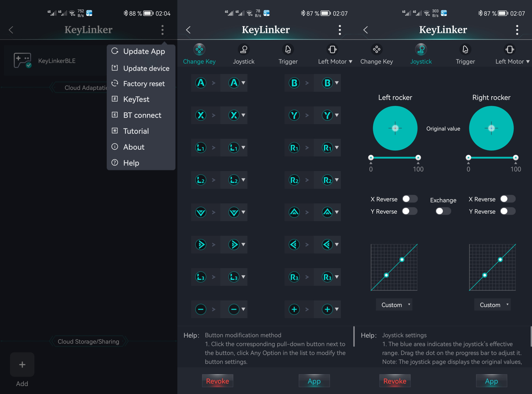This screenshot has height=394, width=532.
Task: Click source R1 button icon
Action: click(x=294, y=148)
